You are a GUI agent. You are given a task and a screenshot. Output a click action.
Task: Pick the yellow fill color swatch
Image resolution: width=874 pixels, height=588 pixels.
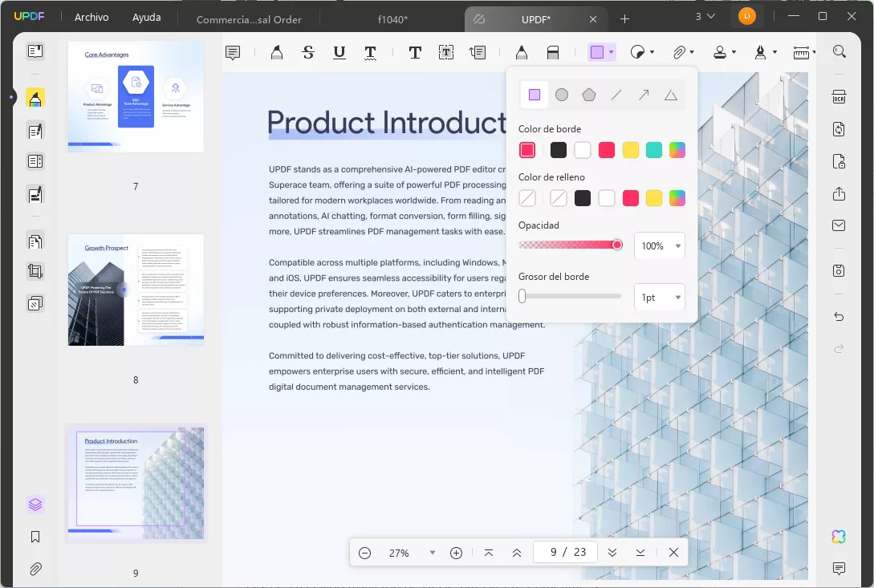tap(654, 198)
